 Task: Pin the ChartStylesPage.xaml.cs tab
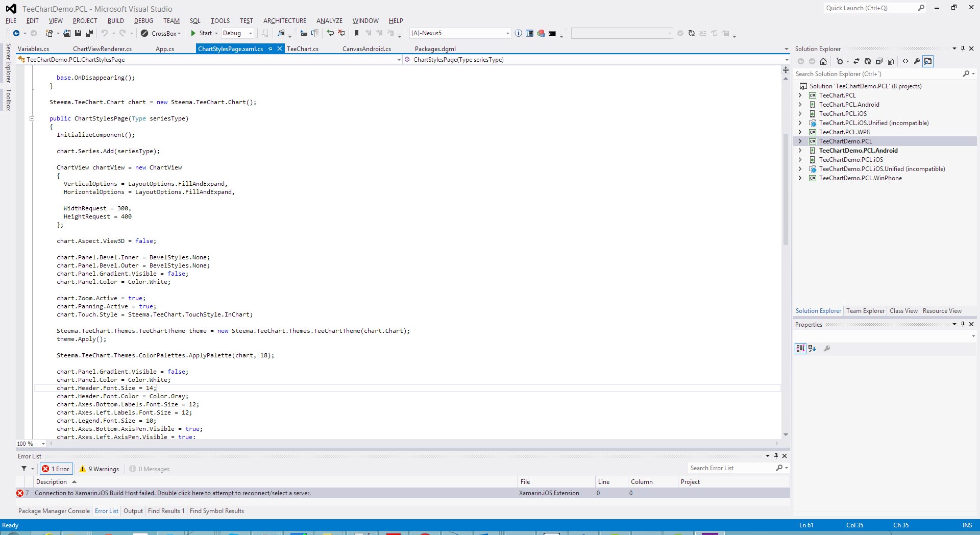[x=271, y=49]
